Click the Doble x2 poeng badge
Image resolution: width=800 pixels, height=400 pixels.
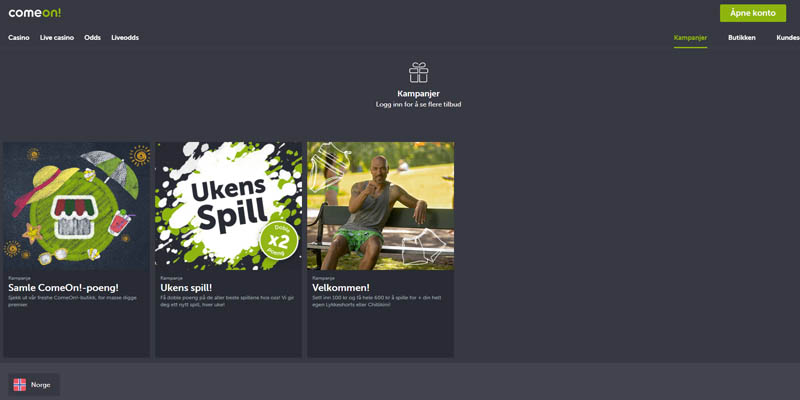tap(279, 240)
